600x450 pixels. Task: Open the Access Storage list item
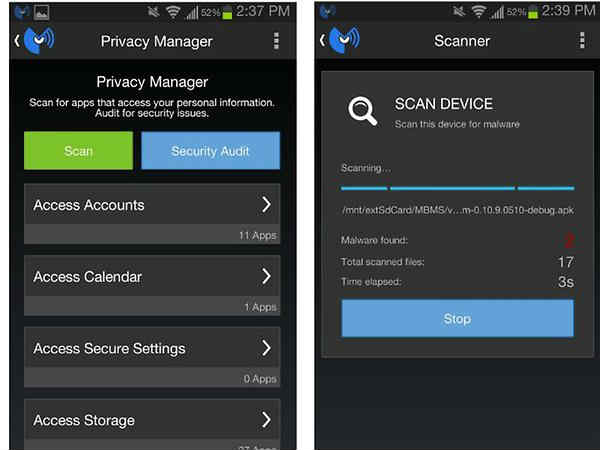[x=152, y=425]
